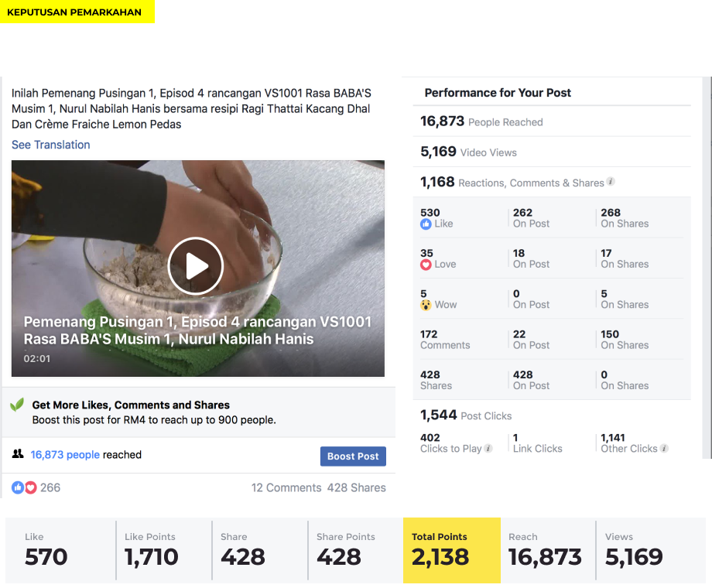The width and height of the screenshot is (712, 588).
Task: Click the red Love heart icon in performance panel
Action: pos(426,265)
